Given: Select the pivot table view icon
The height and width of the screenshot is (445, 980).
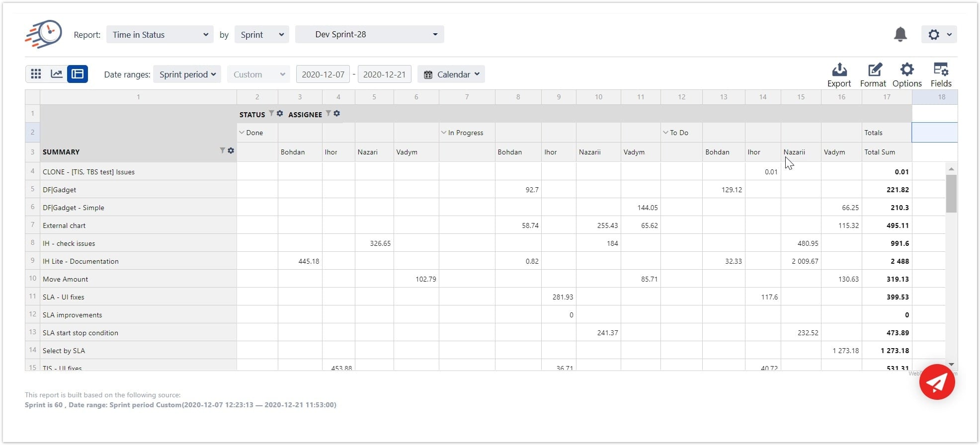Looking at the screenshot, I should pyautogui.click(x=78, y=74).
